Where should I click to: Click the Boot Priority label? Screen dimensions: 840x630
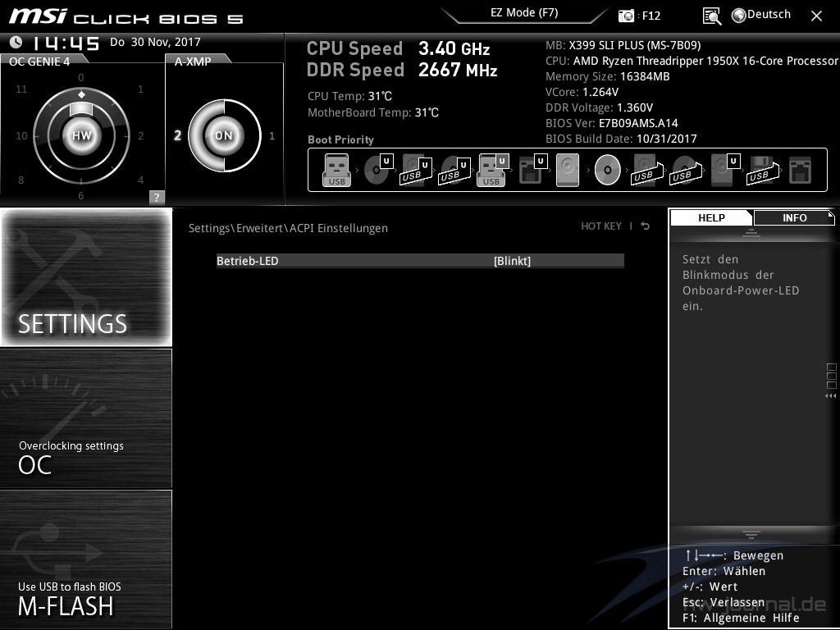[x=340, y=139]
